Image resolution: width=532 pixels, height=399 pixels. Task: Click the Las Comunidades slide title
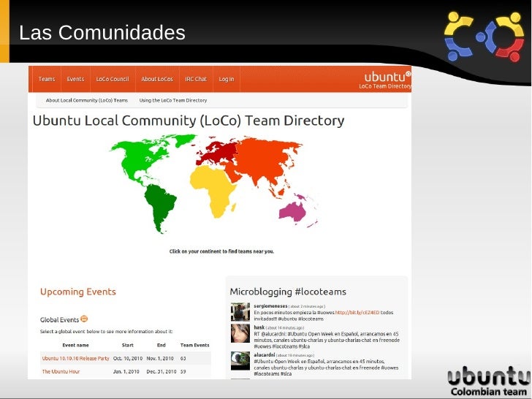[x=102, y=33]
